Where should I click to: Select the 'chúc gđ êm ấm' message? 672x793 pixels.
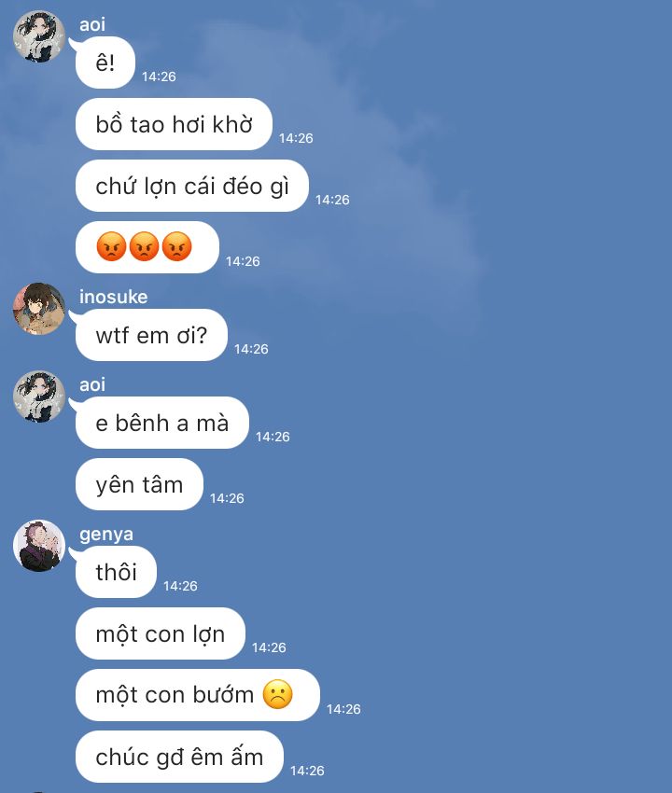(179, 758)
